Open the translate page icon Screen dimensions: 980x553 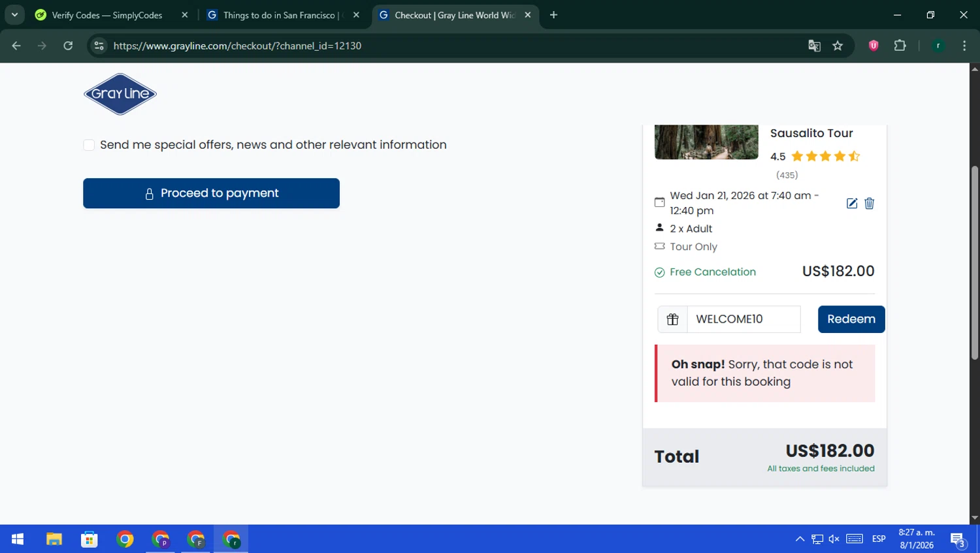tap(814, 46)
